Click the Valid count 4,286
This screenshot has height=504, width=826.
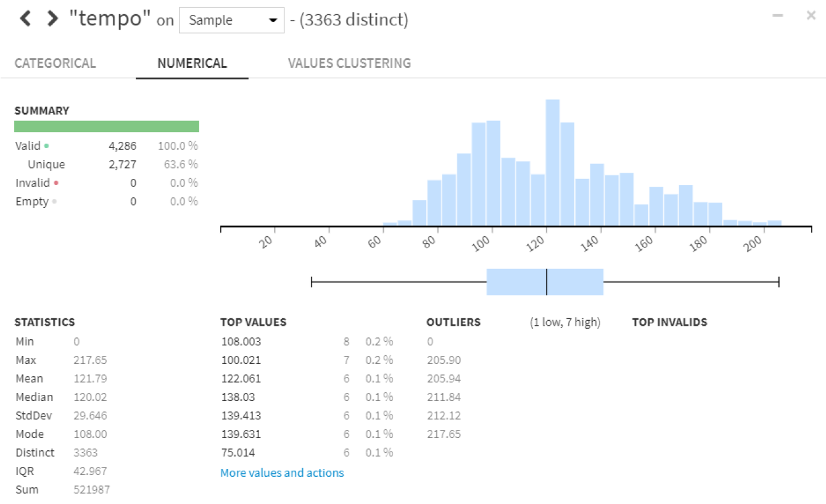[123, 146]
